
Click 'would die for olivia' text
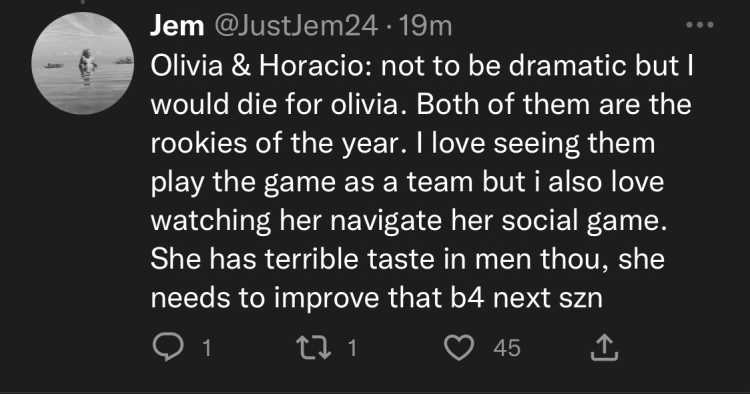click(274, 105)
